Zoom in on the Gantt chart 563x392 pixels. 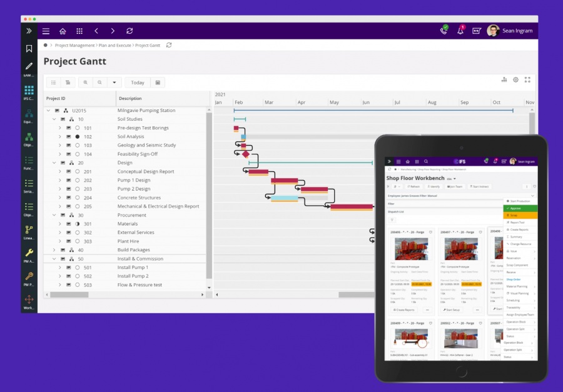[86, 83]
